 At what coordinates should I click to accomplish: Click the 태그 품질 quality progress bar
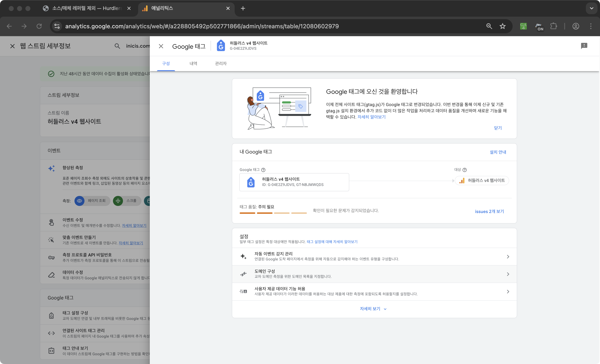[273, 213]
